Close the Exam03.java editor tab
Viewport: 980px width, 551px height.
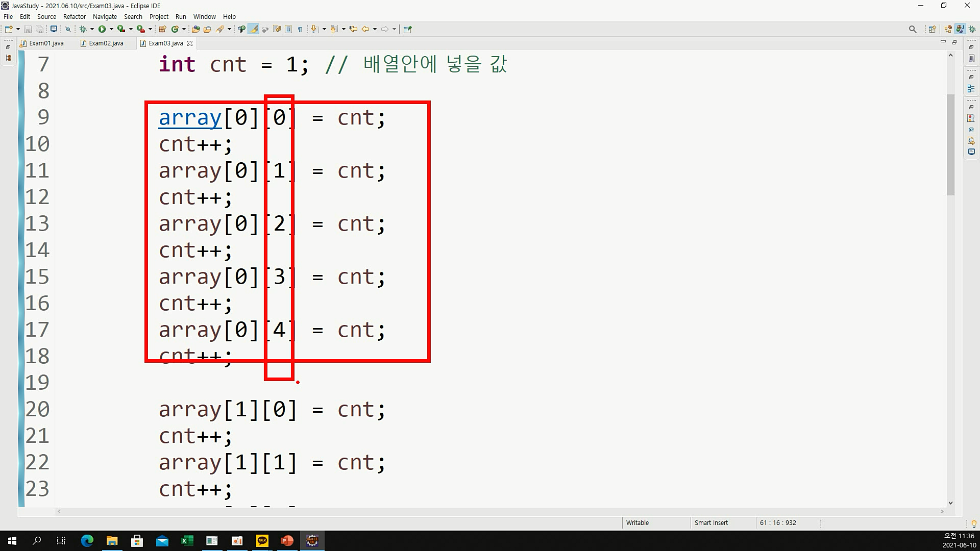pos(190,43)
